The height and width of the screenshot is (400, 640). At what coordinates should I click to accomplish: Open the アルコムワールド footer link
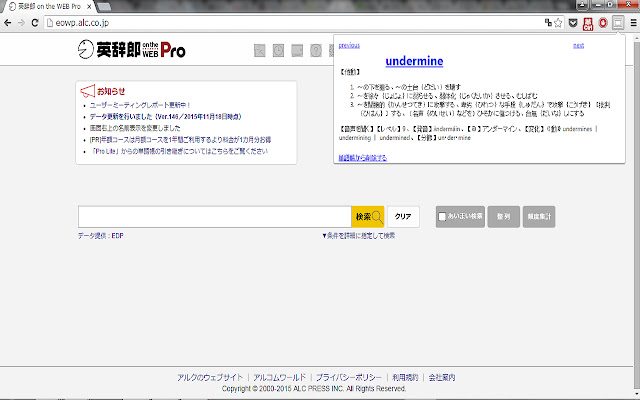pyautogui.click(x=279, y=377)
